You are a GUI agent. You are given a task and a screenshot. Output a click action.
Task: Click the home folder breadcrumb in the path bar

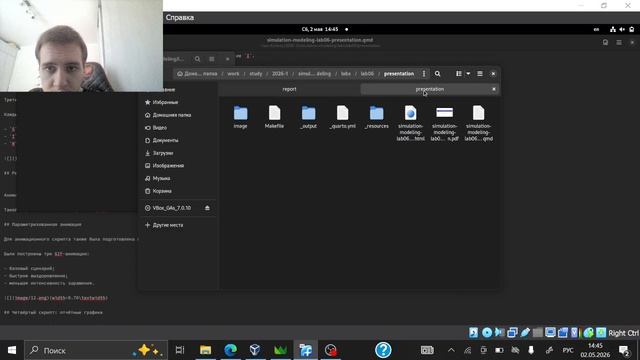click(198, 74)
